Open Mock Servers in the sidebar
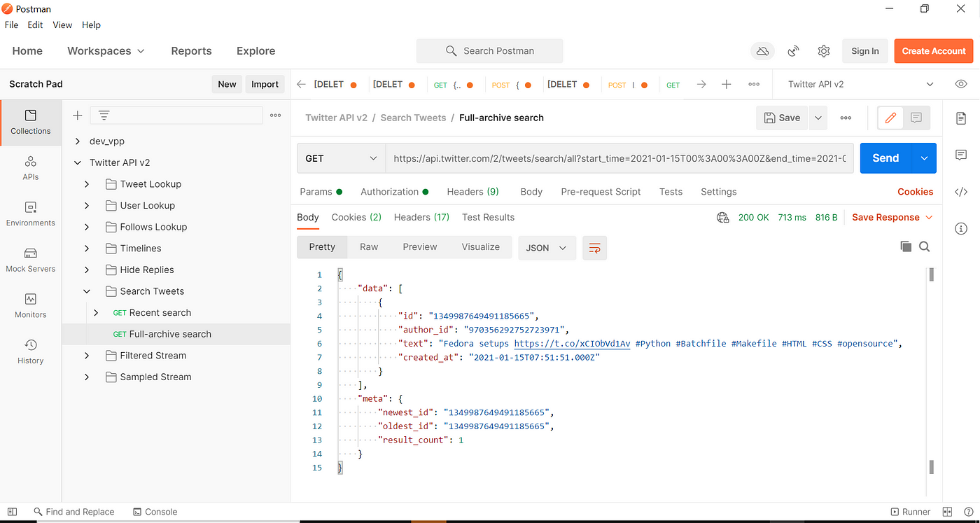980x523 pixels. [x=31, y=260]
